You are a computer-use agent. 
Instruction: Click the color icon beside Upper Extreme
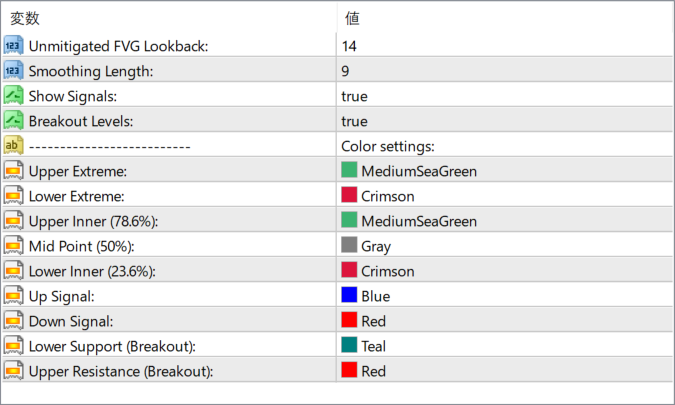point(13,170)
